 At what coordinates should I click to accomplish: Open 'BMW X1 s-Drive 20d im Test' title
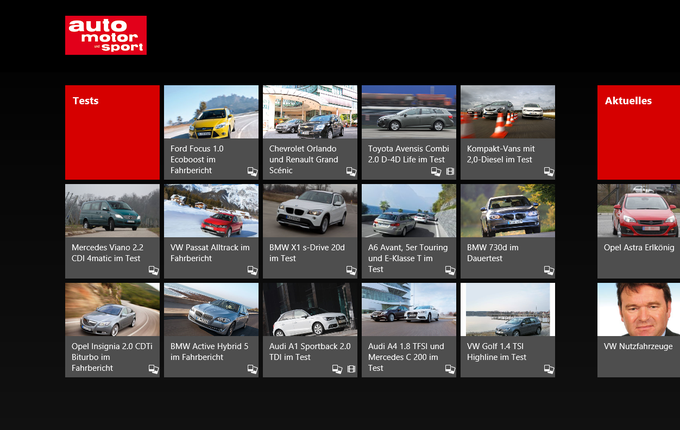(x=307, y=253)
